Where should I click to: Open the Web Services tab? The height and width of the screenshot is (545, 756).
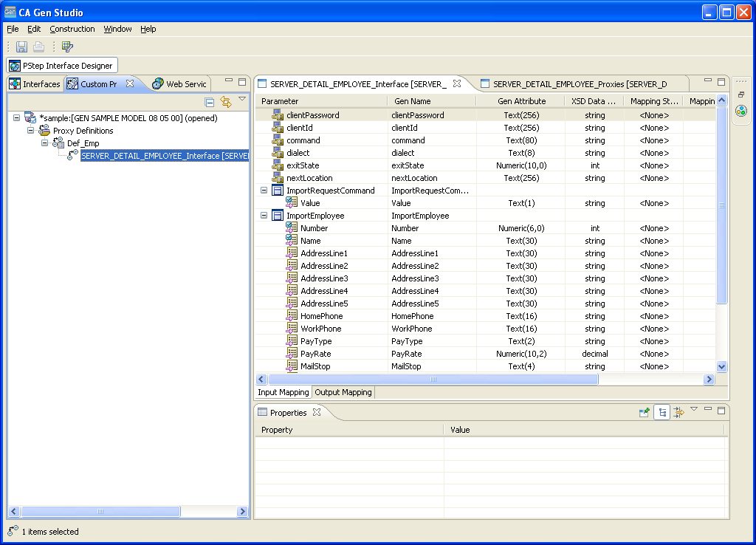(x=180, y=83)
